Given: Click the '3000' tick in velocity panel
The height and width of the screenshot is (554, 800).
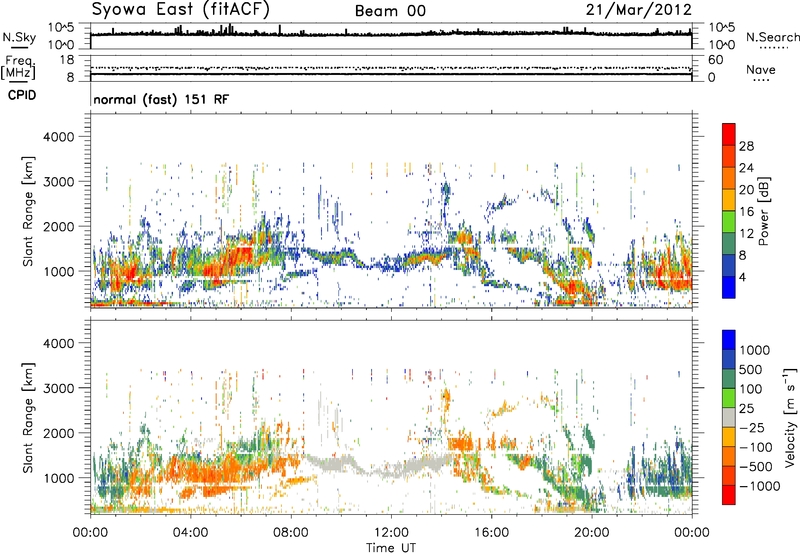Looking at the screenshot, I should (59, 388).
